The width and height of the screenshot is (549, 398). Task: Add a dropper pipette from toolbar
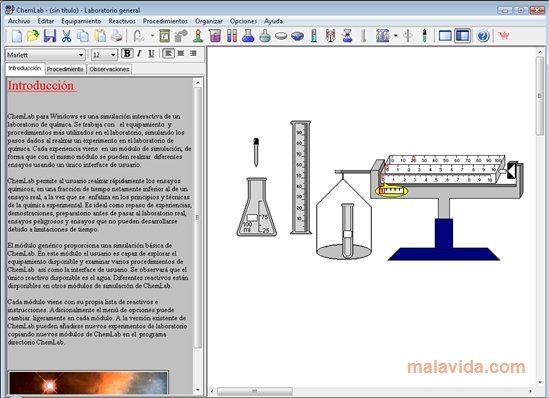tap(424, 36)
